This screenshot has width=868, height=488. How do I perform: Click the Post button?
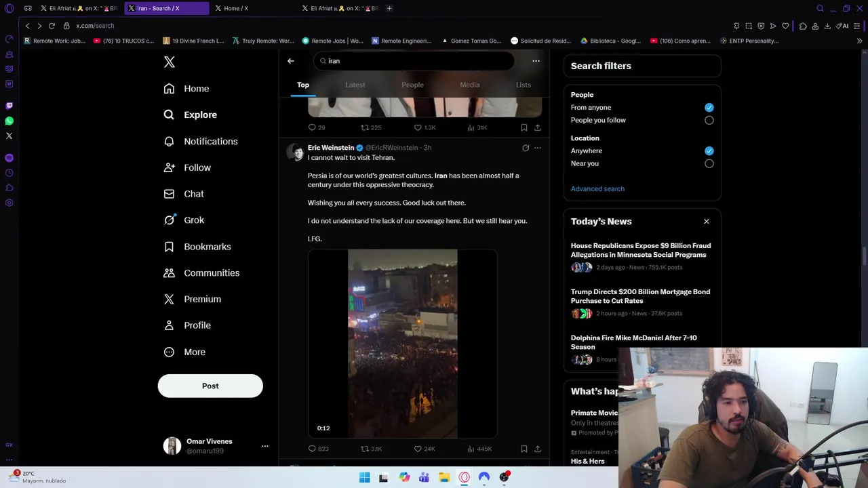(x=210, y=386)
